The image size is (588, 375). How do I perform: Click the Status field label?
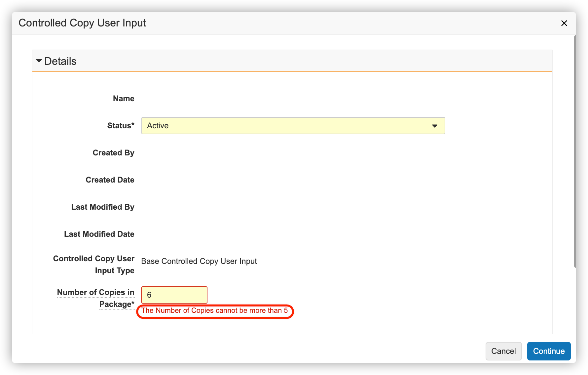[121, 126]
